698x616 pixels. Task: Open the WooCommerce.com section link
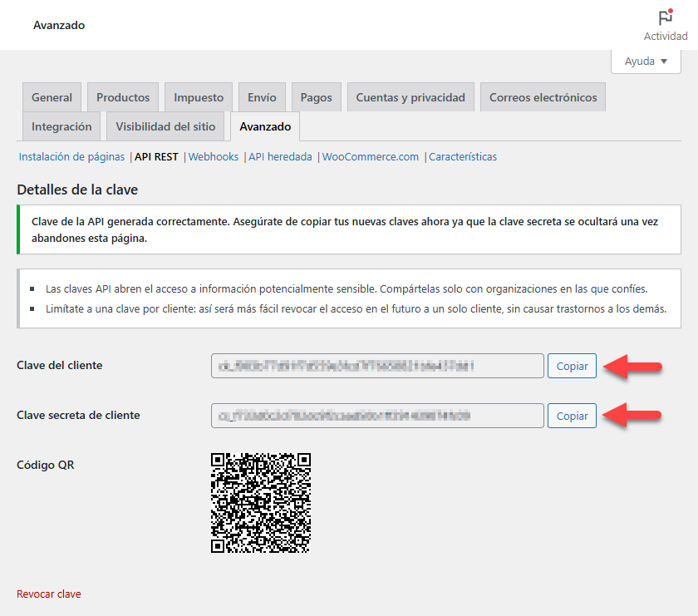point(371,156)
